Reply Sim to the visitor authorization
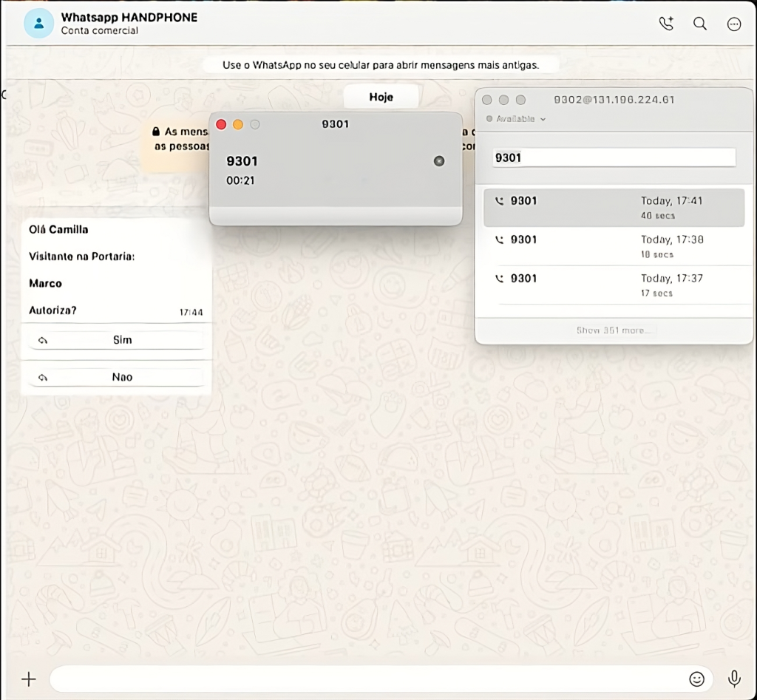The image size is (757, 700). (116, 340)
